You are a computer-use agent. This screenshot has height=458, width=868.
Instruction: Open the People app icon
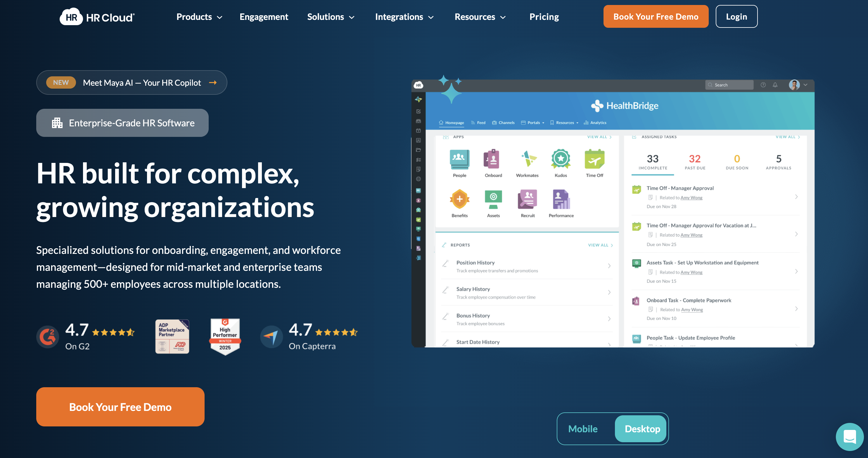click(459, 159)
